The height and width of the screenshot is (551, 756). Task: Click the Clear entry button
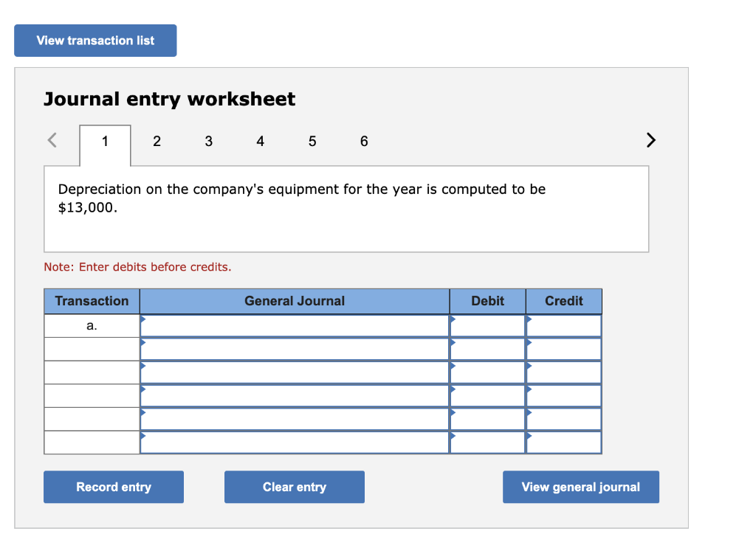coord(294,487)
